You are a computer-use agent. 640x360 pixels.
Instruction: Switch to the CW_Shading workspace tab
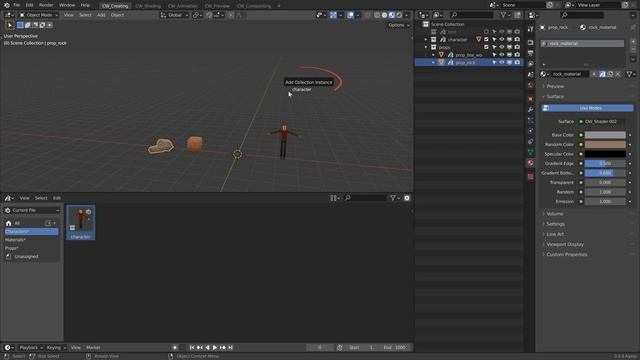(x=148, y=6)
